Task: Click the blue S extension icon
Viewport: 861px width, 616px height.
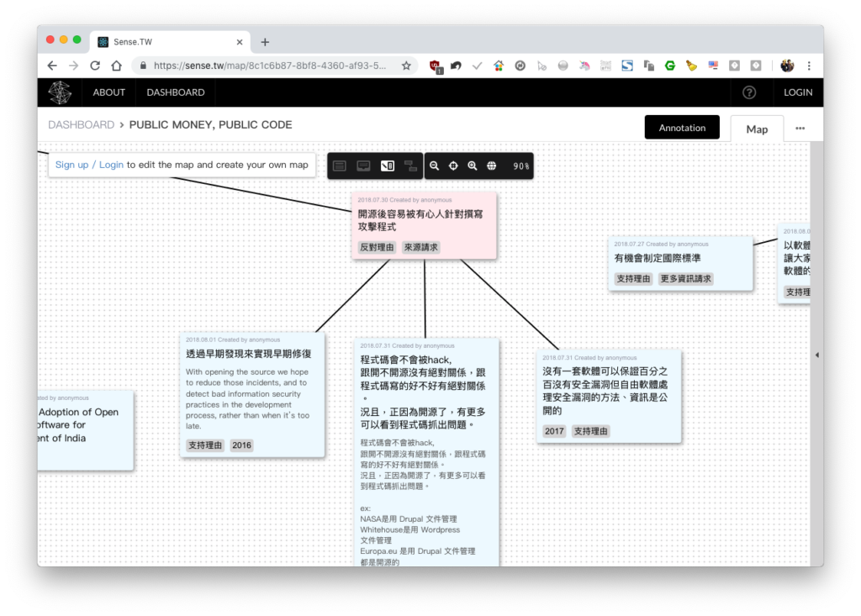Action: (x=627, y=66)
